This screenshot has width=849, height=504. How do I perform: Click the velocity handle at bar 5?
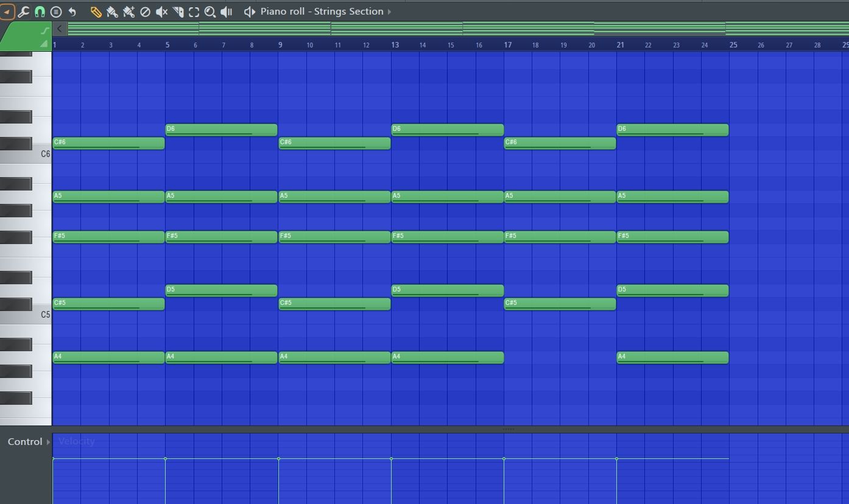tap(166, 458)
